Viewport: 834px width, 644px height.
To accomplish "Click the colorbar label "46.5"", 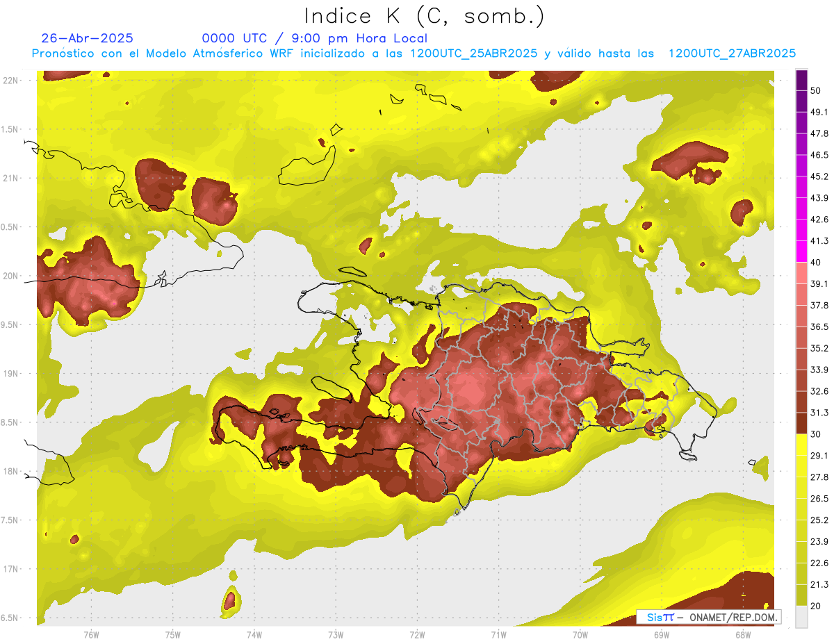I will point(819,155).
